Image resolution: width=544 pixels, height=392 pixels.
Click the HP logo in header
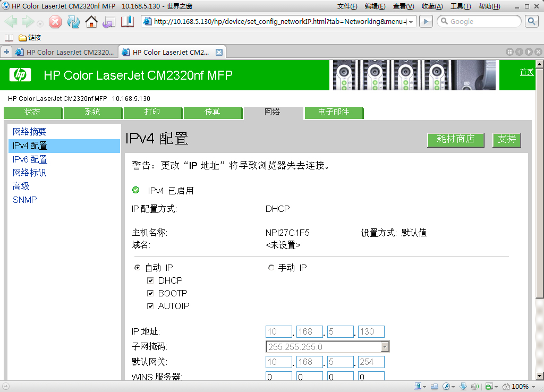[20, 75]
